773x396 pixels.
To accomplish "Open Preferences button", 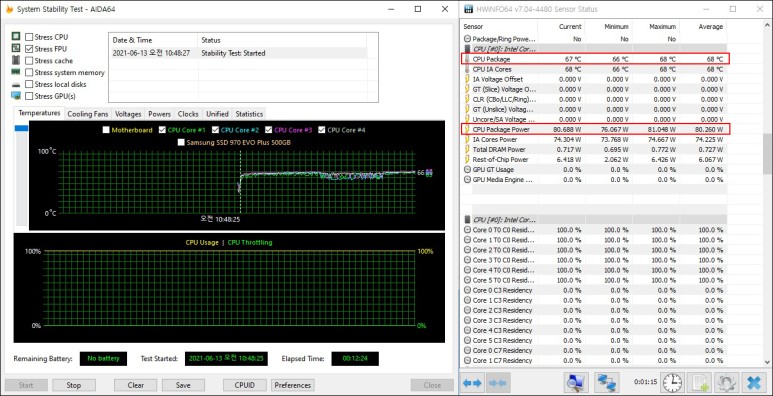I will click(x=293, y=385).
